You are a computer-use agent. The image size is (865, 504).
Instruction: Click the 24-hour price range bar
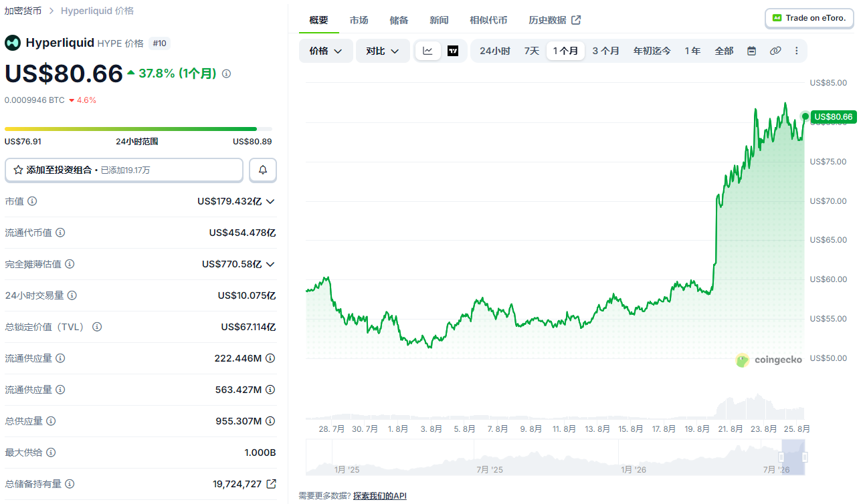coord(138,129)
